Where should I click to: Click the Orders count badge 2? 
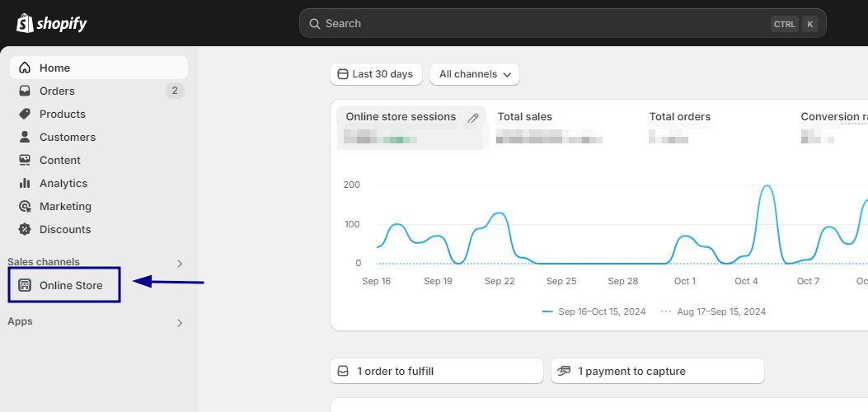175,91
